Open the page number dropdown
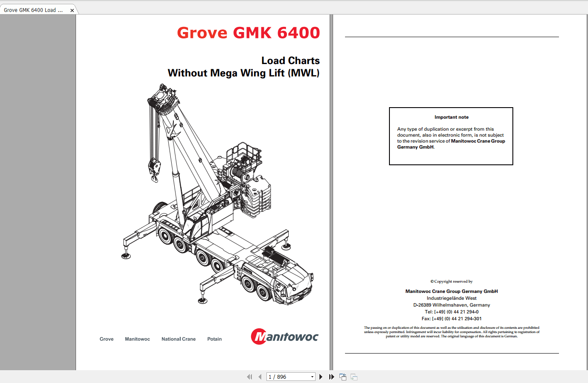The width and height of the screenshot is (588, 383). (x=311, y=377)
